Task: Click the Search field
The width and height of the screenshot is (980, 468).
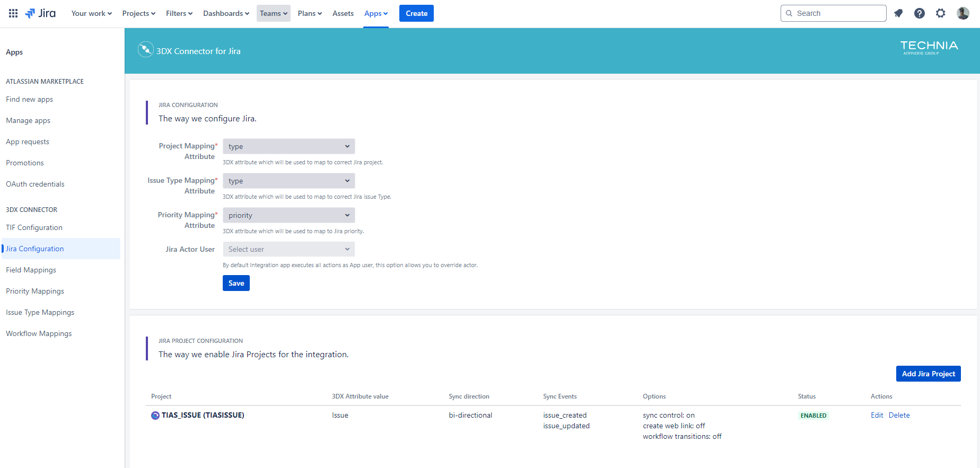Action: point(834,13)
